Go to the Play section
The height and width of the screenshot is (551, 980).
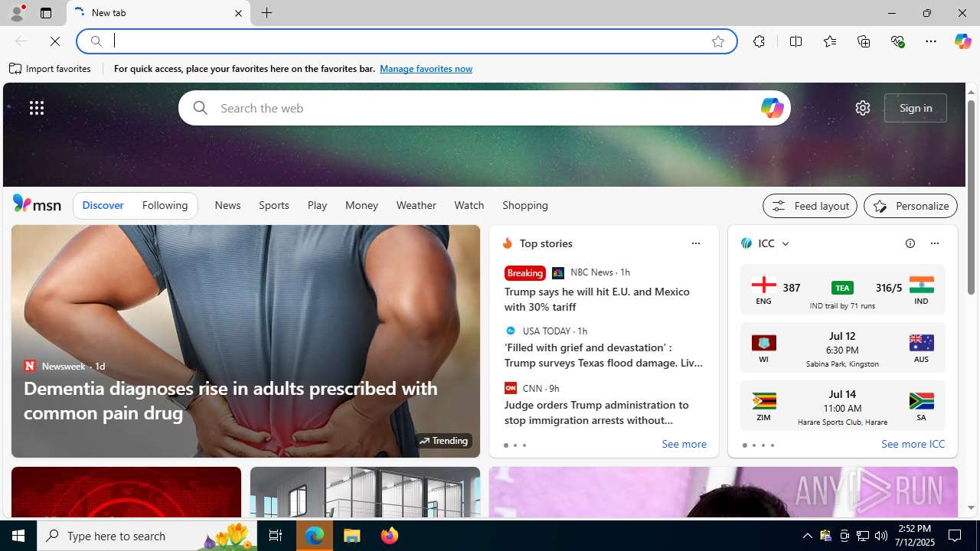click(317, 205)
